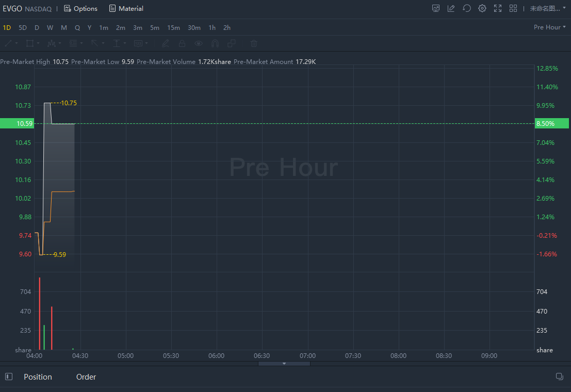The height and width of the screenshot is (392, 571).
Task: Select the 5m interval
Action: 155,28
